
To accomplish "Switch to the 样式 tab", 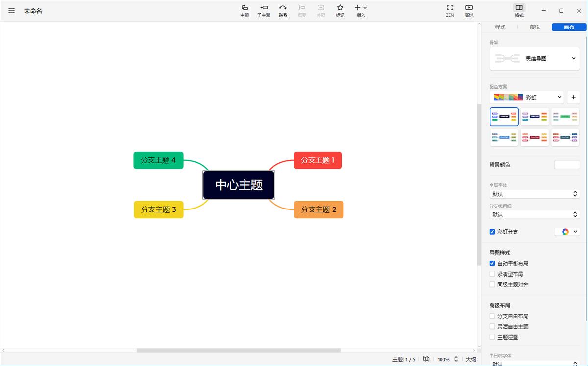I will (500, 27).
